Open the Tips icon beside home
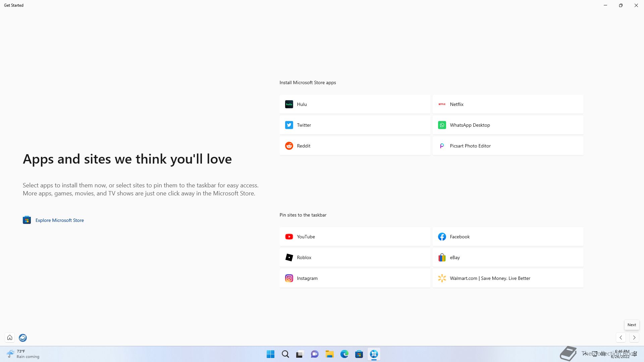Image resolution: width=644 pixels, height=362 pixels. tap(23, 338)
